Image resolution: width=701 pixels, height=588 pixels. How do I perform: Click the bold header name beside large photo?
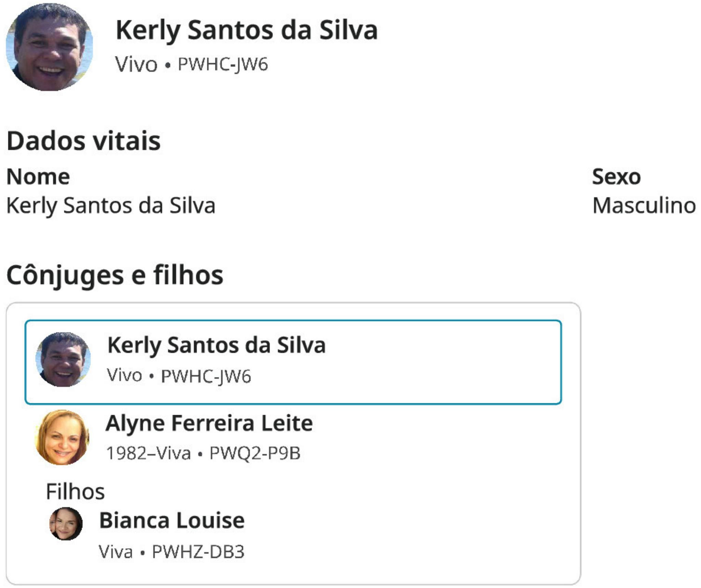246,30
